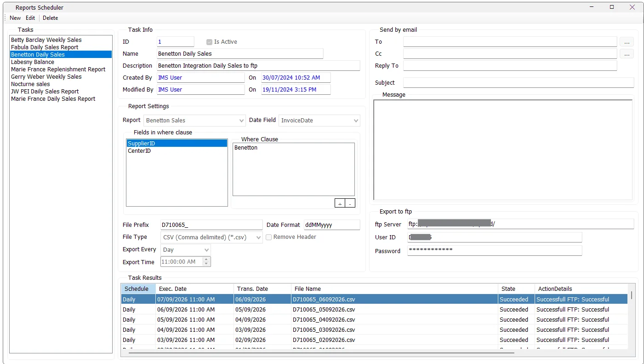Image resolution: width=644 pixels, height=364 pixels.
Task: Select result row D710065_05092026.csv
Action: pyautogui.click(x=374, y=310)
